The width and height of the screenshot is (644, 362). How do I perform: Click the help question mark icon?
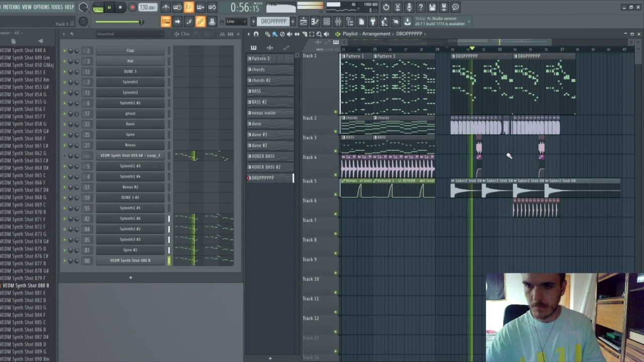pyautogui.click(x=421, y=7)
